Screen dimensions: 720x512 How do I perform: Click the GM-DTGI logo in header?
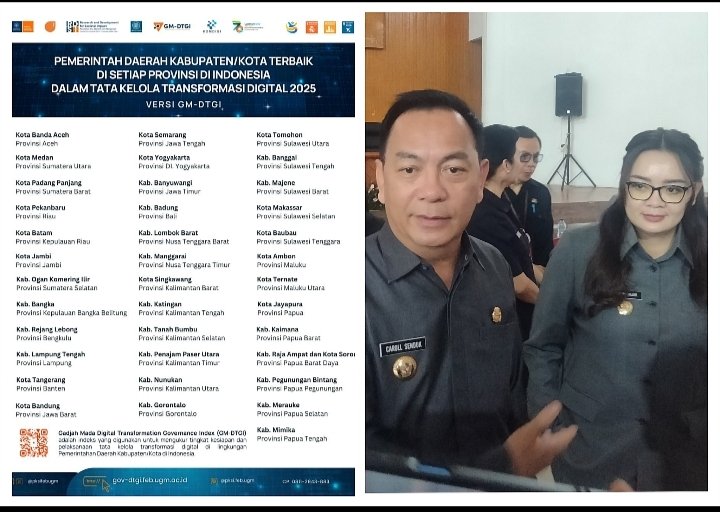(x=171, y=27)
